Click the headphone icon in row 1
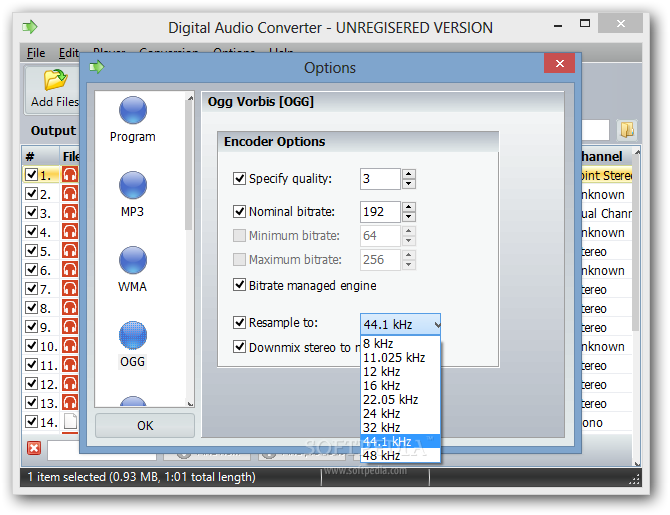This screenshot has height=515, width=670. 70,175
